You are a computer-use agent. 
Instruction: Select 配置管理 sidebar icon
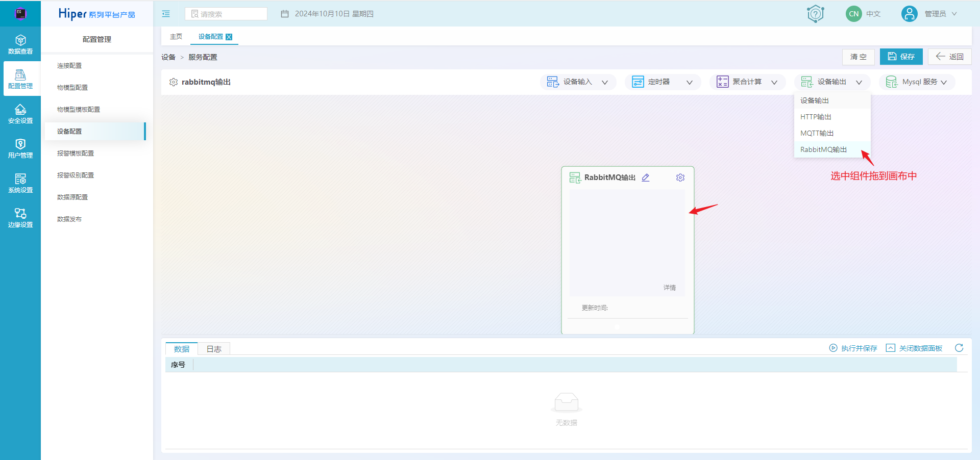tap(20, 79)
